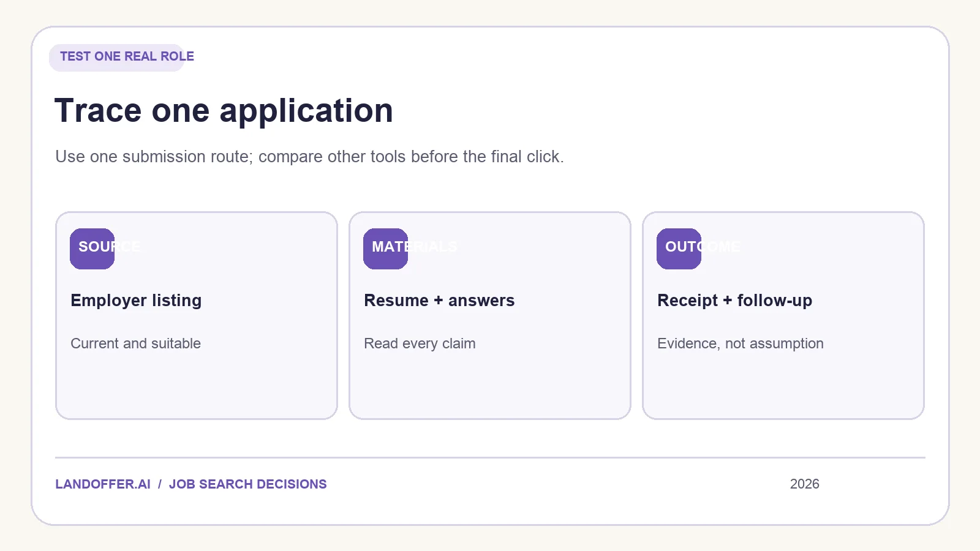The height and width of the screenshot is (551, 980).
Task: Click the LANDOFFER.AI footer label
Action: coord(103,484)
